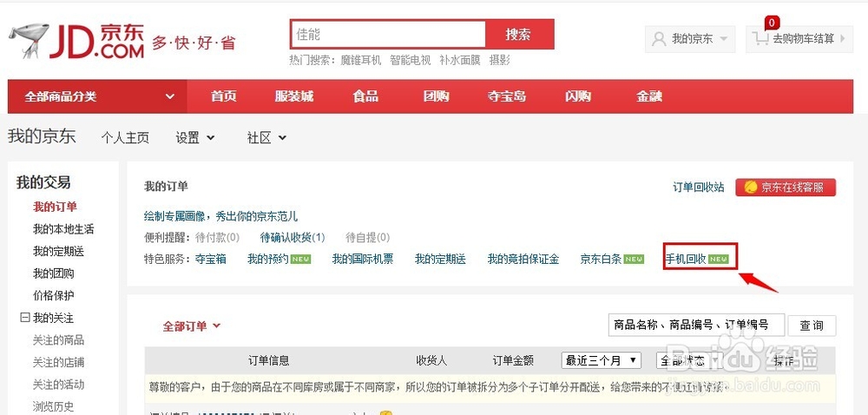868x415 pixels.
Task: Open 食品 in the navigation bar
Action: pyautogui.click(x=365, y=96)
